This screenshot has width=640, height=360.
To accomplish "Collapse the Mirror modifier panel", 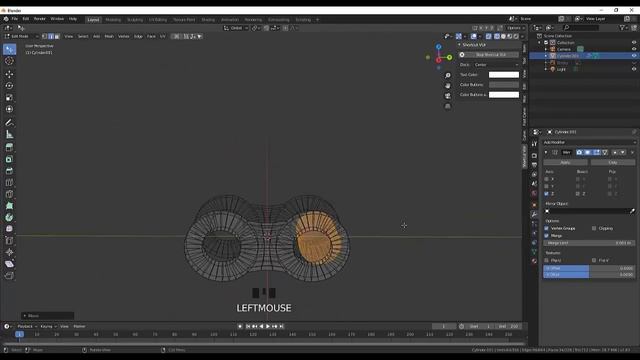I will [x=546, y=152].
